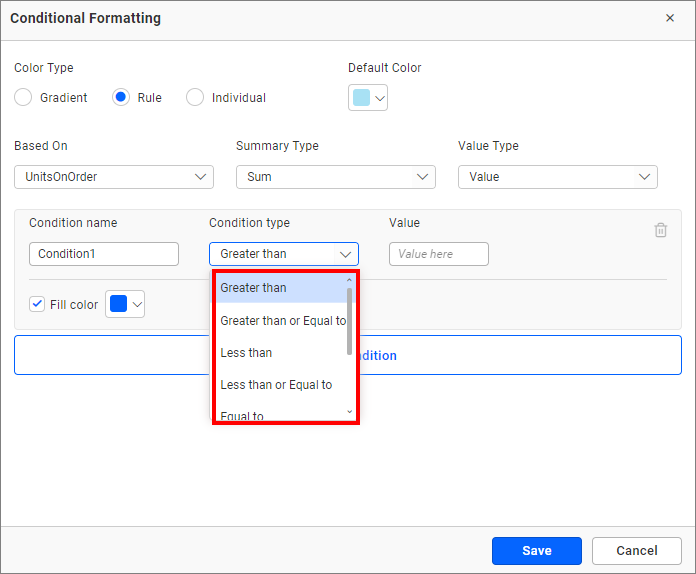Select the Gradient color type

coord(23,98)
